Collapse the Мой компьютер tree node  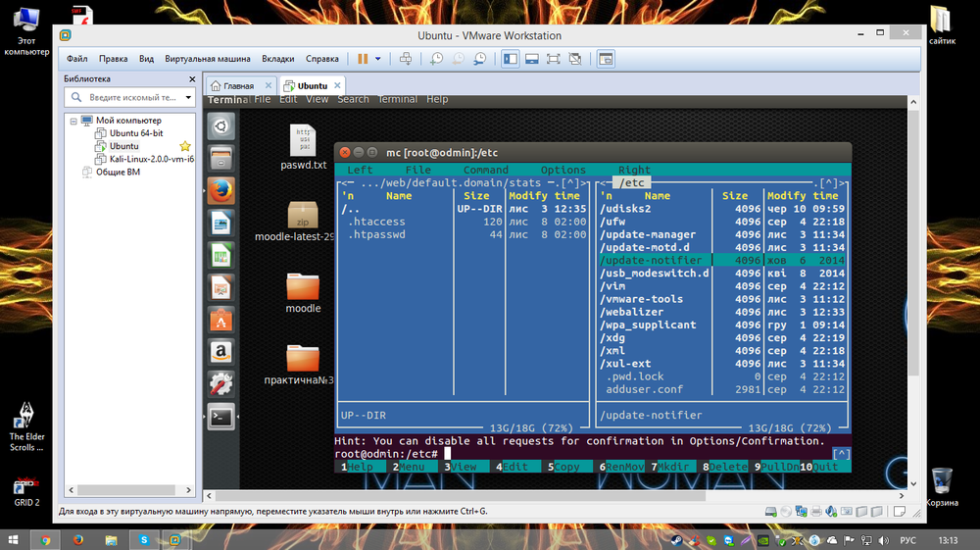[73, 121]
